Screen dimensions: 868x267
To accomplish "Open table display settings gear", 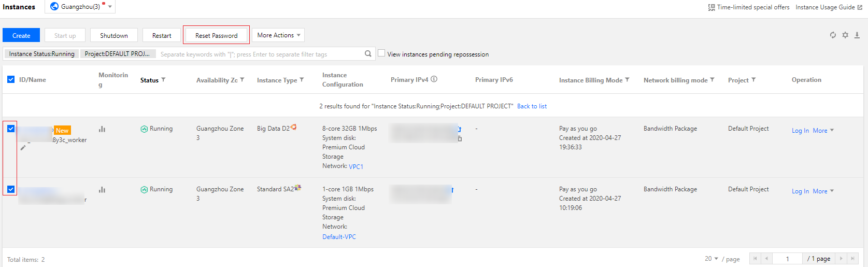I will [x=845, y=35].
